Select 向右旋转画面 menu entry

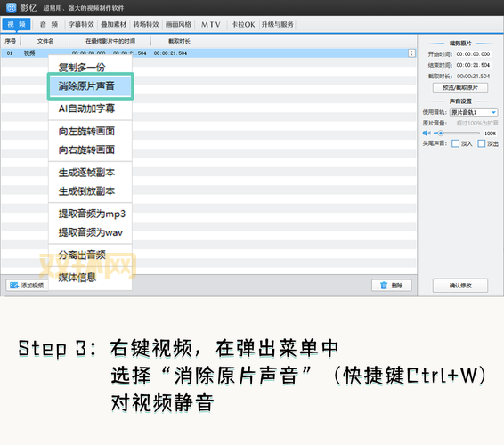point(90,150)
